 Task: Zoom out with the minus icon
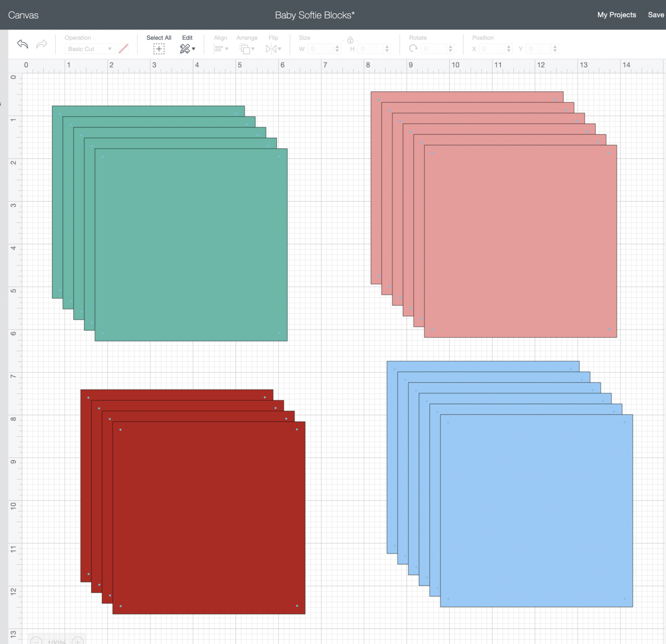36,641
